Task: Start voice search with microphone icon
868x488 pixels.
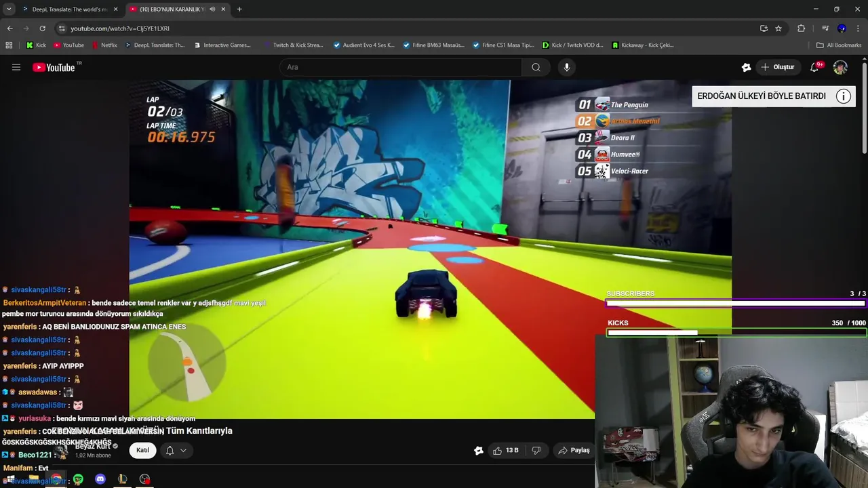Action: 567,67
